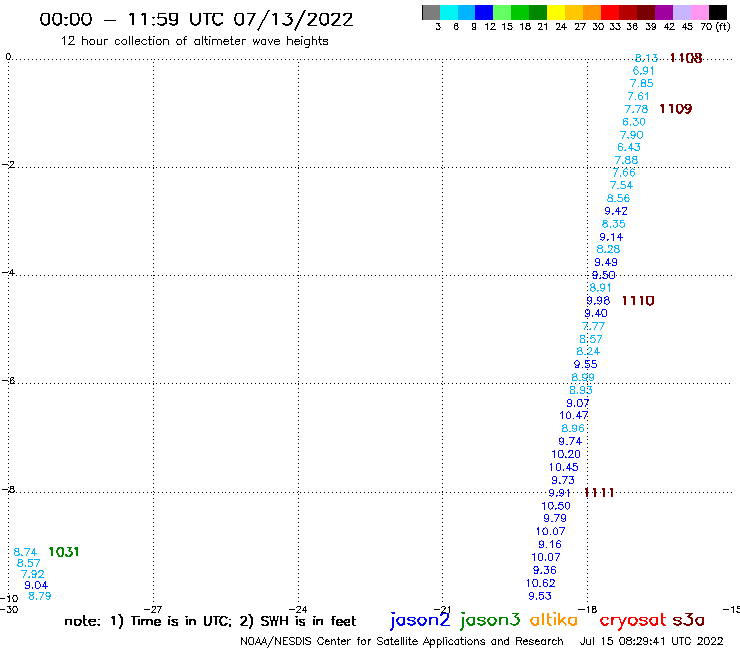Click the 10.47 wave height value
The image size is (740, 650).
573,415
